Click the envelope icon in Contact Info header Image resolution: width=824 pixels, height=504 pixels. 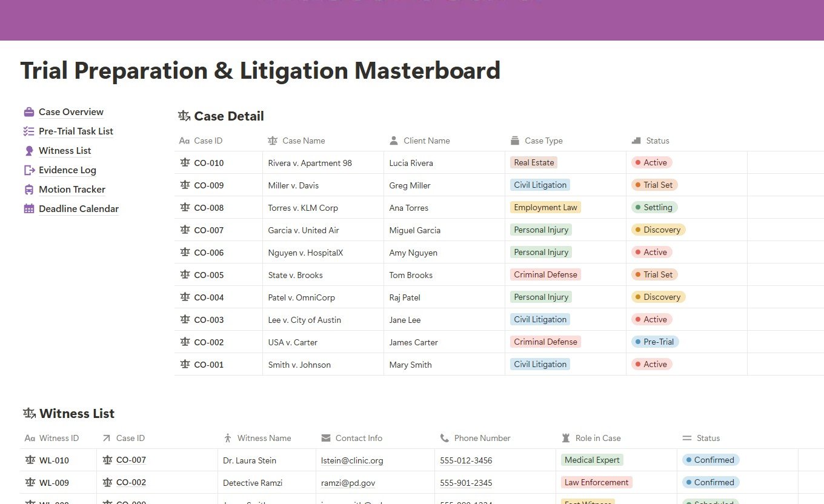[326, 438]
